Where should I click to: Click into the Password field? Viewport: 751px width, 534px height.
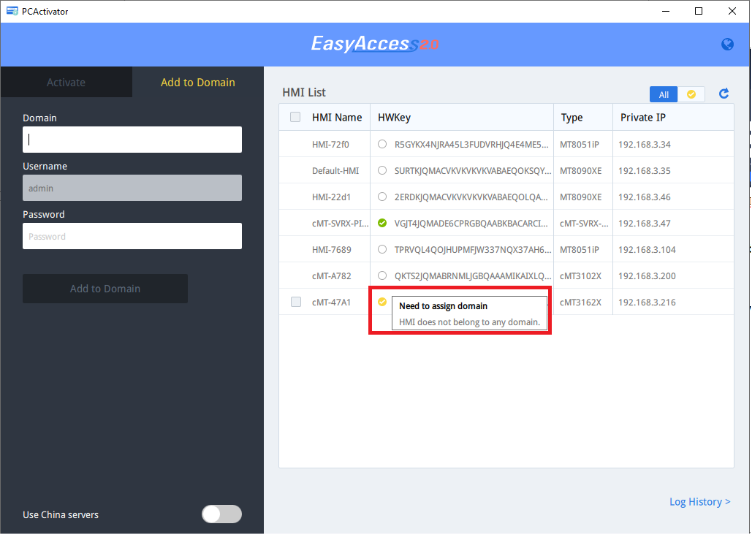132,236
